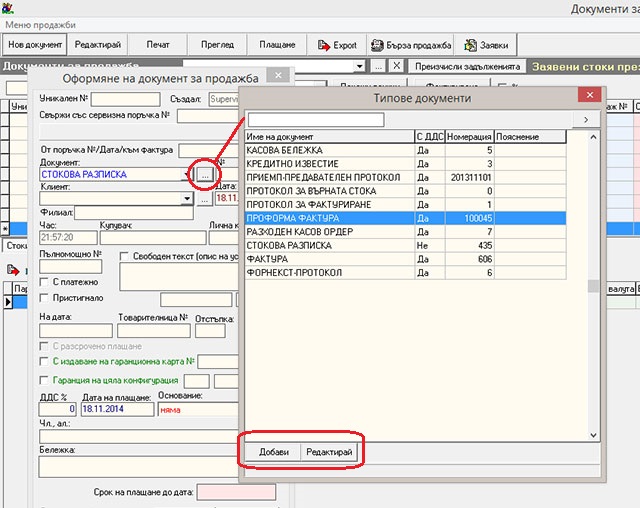Expand the Клиент combo box dropdown arrow

click(187, 199)
